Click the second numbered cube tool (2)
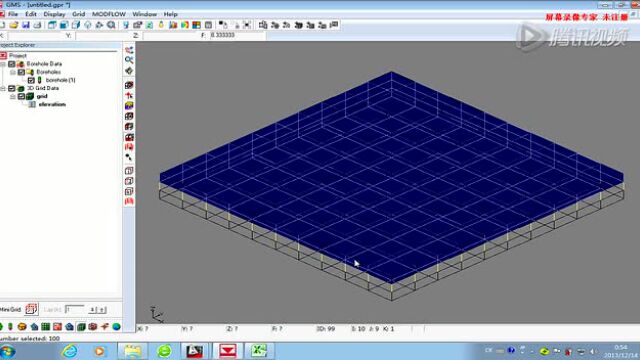 [x=129, y=181]
